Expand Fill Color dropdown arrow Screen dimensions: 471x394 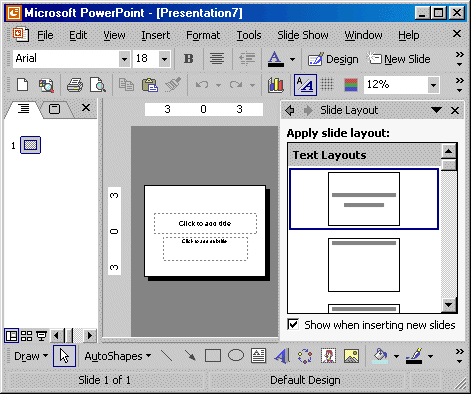[x=396, y=356]
